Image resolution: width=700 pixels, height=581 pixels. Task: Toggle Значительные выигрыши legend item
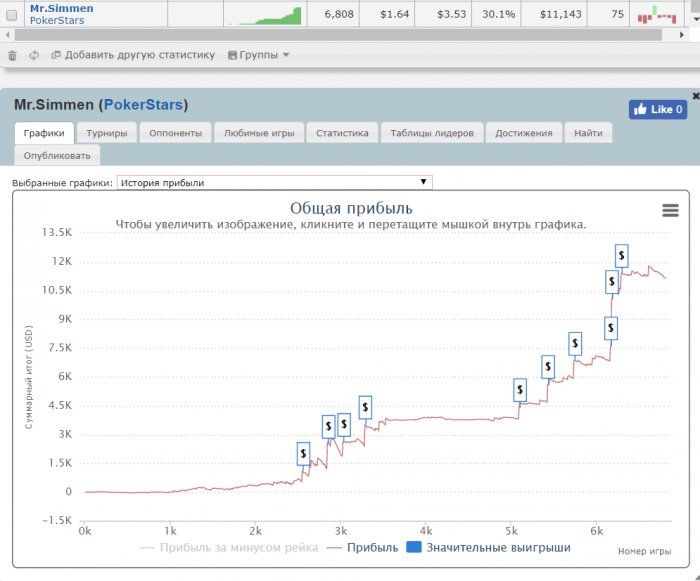click(x=488, y=548)
